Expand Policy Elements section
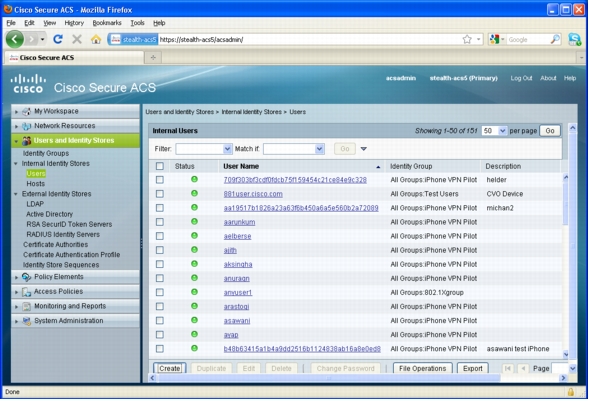 [16, 277]
